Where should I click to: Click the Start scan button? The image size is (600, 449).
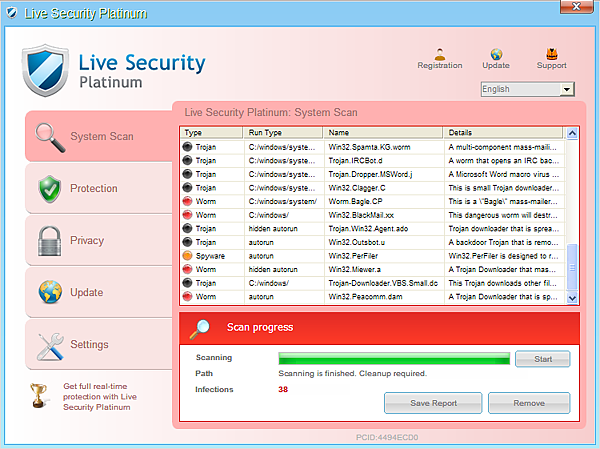543,359
